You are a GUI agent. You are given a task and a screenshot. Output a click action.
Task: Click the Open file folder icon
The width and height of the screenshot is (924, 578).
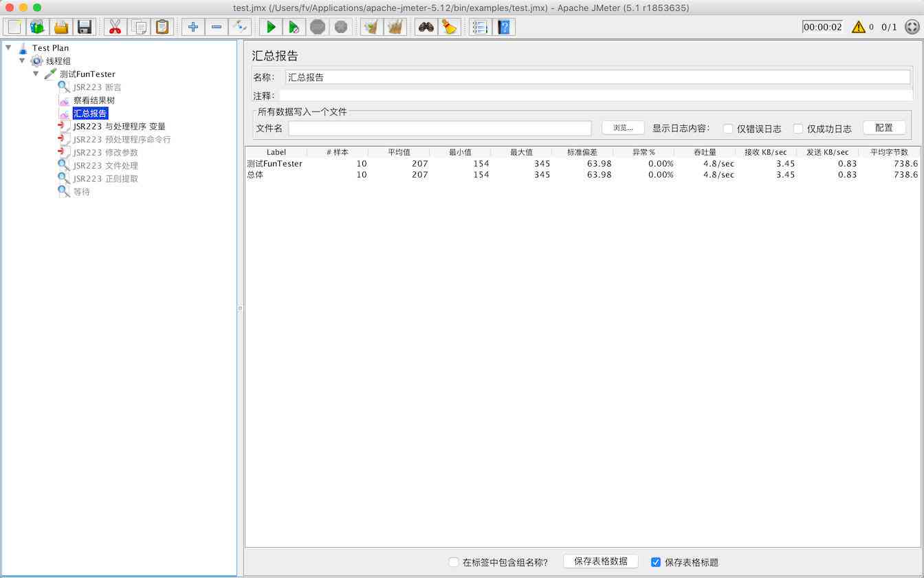tap(61, 27)
